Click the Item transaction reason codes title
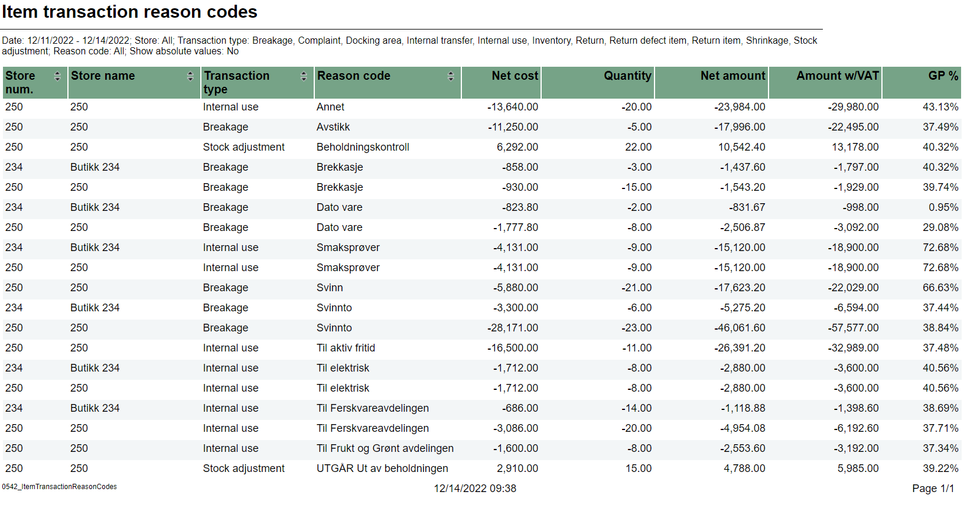This screenshot has width=980, height=508. pyautogui.click(x=129, y=12)
